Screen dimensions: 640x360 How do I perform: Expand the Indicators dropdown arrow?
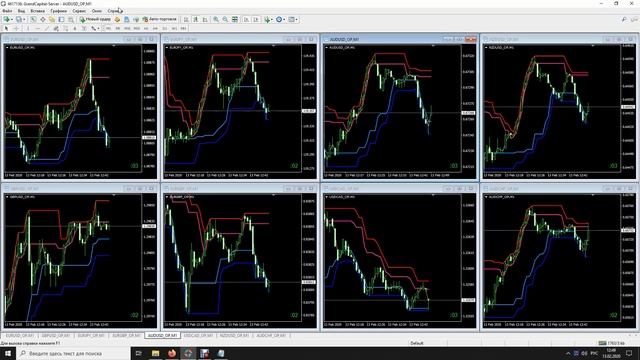[x=272, y=19]
